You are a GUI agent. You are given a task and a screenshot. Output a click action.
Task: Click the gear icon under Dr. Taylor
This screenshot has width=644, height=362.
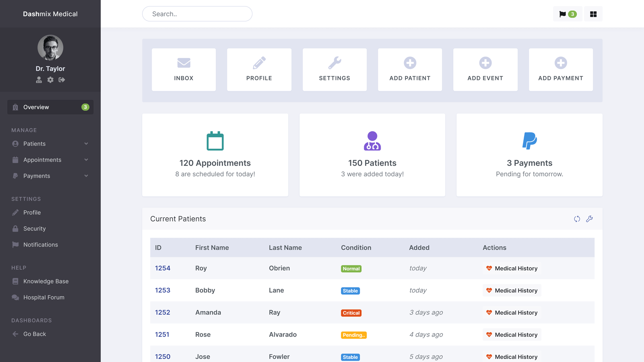[50, 80]
